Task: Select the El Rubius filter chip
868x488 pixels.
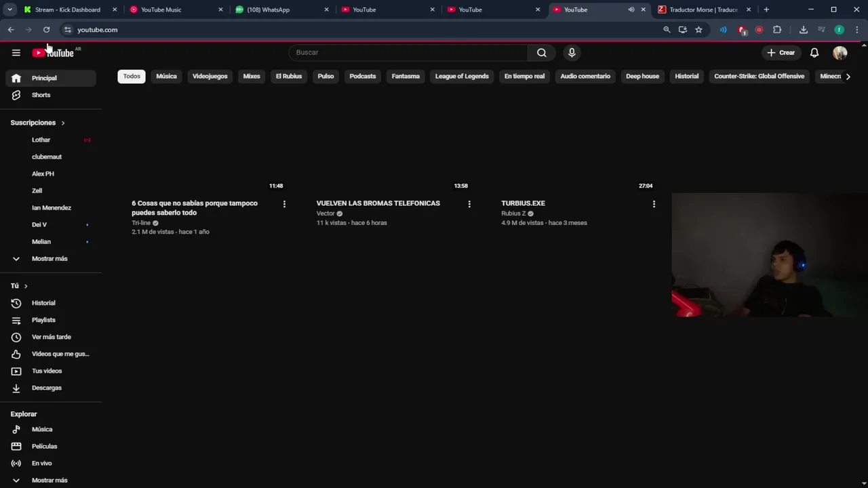Action: click(289, 77)
